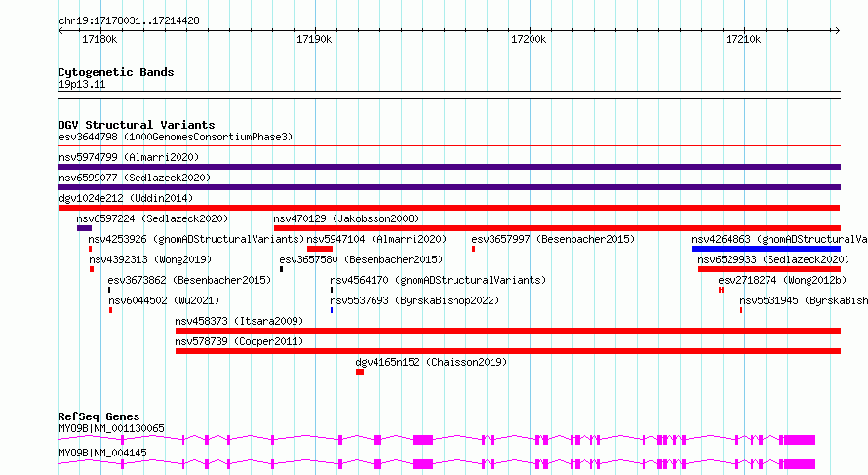Click the esv2718274 small red H-shaped glyph
This screenshot has height=475, width=868.
722,290
